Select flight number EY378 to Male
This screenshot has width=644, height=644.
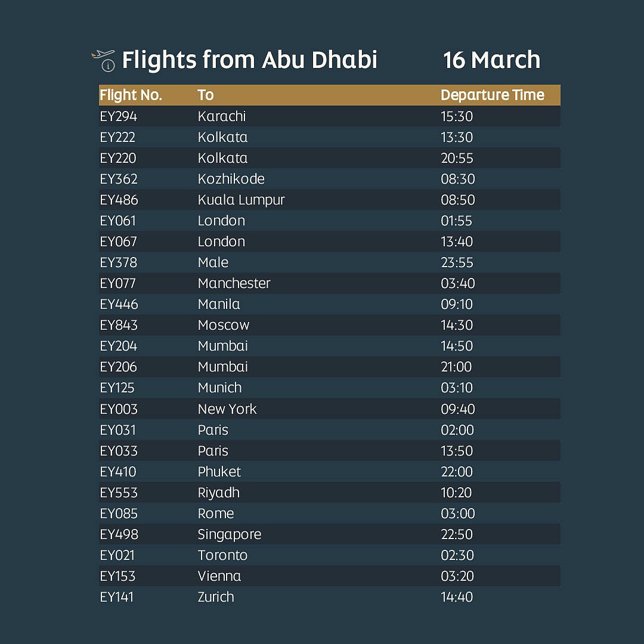tap(118, 262)
